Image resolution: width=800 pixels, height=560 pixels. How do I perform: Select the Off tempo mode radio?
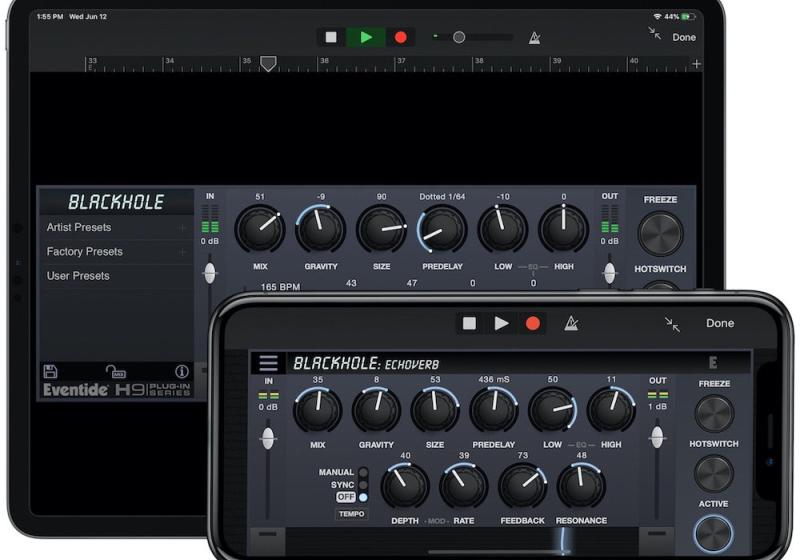tap(363, 497)
